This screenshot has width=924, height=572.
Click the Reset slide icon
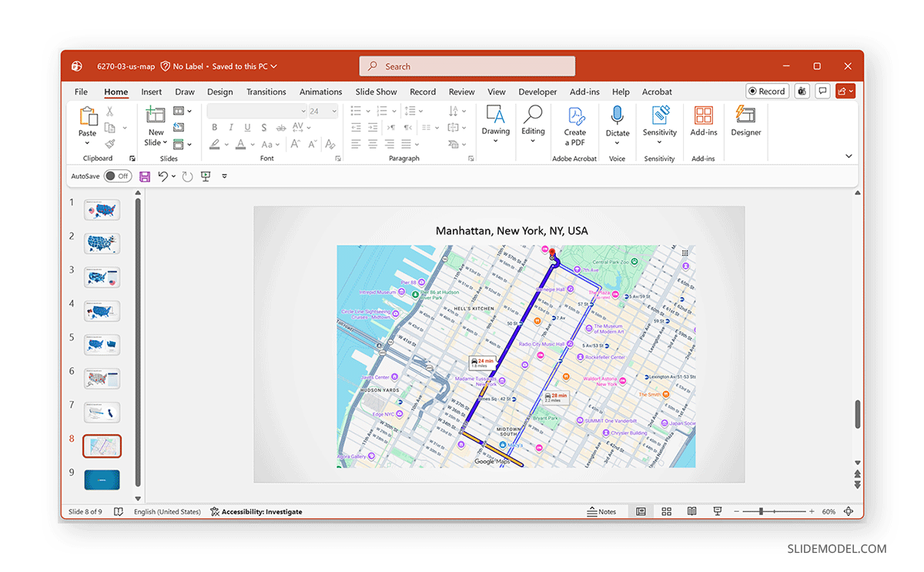(179, 128)
